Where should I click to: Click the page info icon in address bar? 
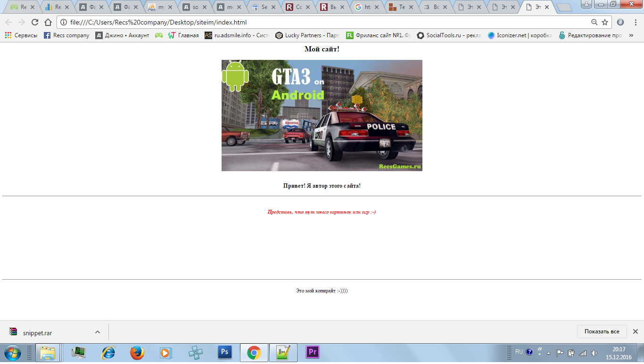64,22
